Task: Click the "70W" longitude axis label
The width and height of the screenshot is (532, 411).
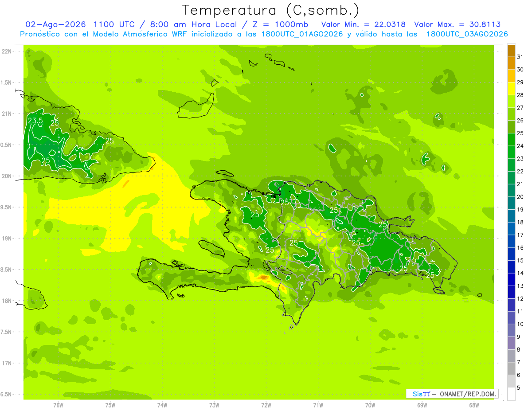Action: click(370, 405)
